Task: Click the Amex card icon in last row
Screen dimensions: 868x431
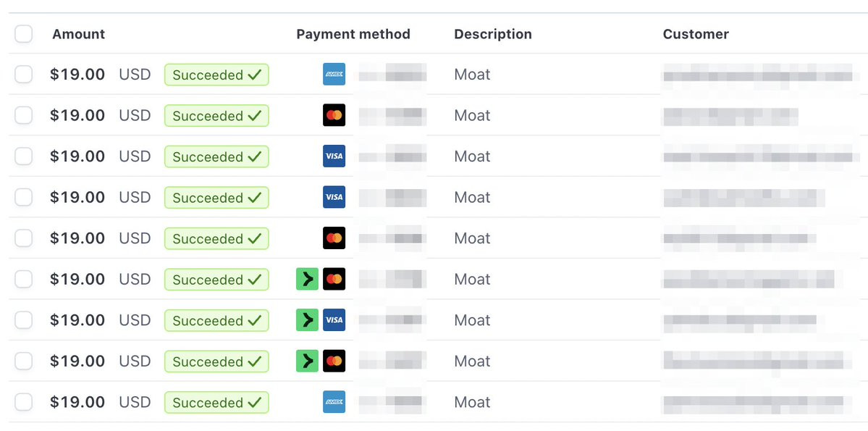Action: [x=334, y=402]
